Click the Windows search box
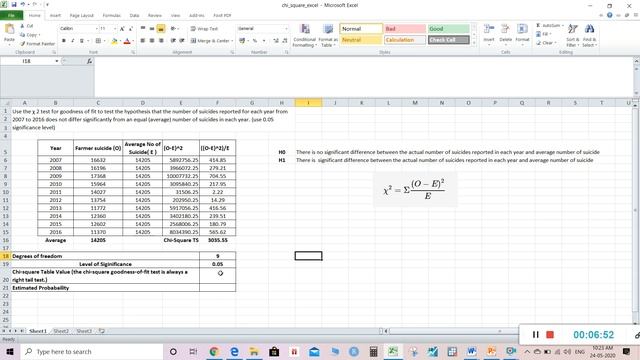640x360 pixels. [x=92, y=351]
